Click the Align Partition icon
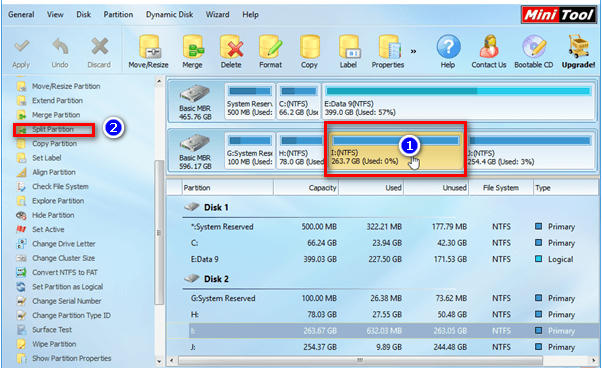The height and width of the screenshot is (368, 602). 21,172
